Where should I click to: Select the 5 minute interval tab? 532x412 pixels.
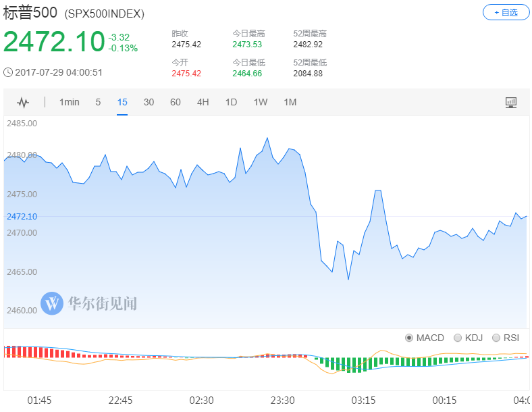(98, 102)
